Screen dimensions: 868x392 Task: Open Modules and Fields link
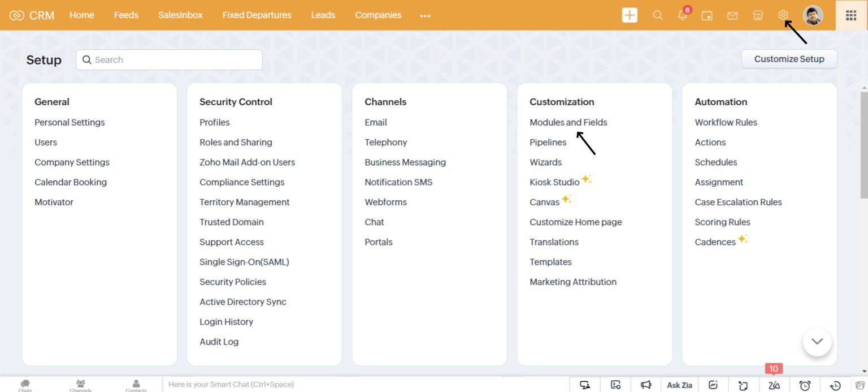[x=568, y=122]
